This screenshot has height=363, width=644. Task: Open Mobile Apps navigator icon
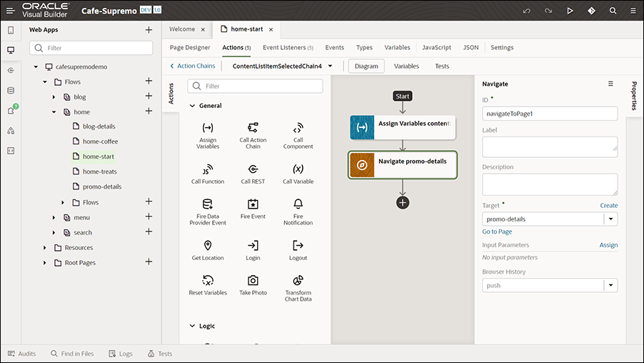click(x=11, y=30)
